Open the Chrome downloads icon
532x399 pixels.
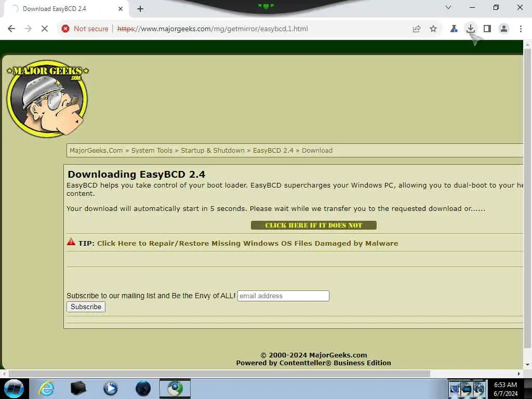click(x=471, y=29)
